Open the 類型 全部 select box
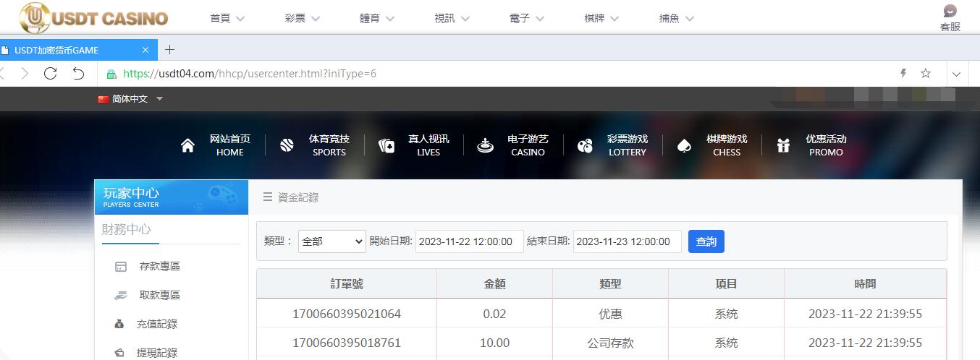This screenshot has width=980, height=360. (x=331, y=241)
